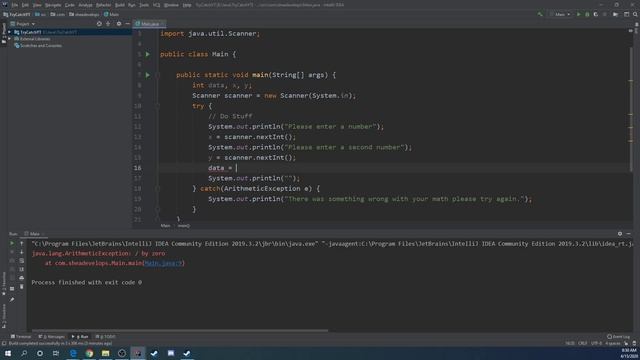Open the VCS menu
The image size is (640, 360).
156,5
